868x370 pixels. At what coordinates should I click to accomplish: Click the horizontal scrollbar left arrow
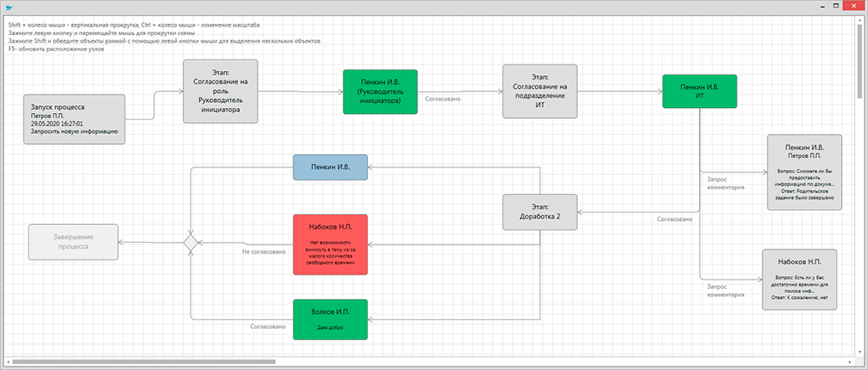8,362
